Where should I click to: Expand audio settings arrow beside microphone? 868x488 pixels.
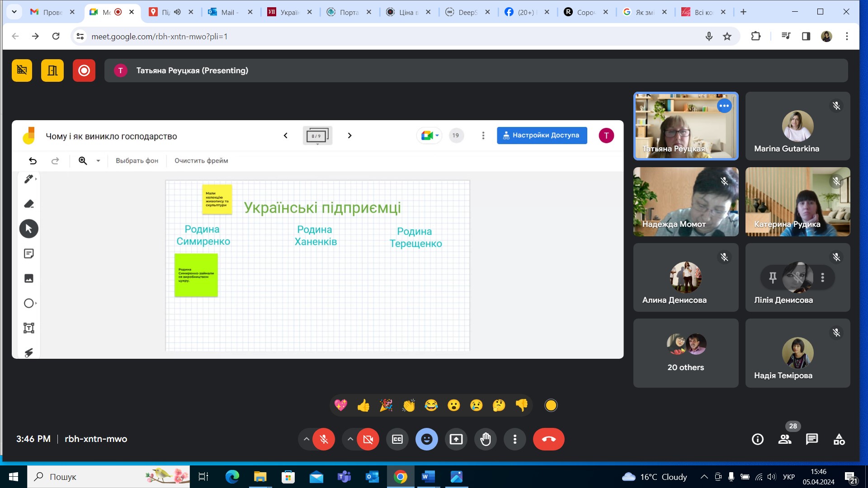307,439
